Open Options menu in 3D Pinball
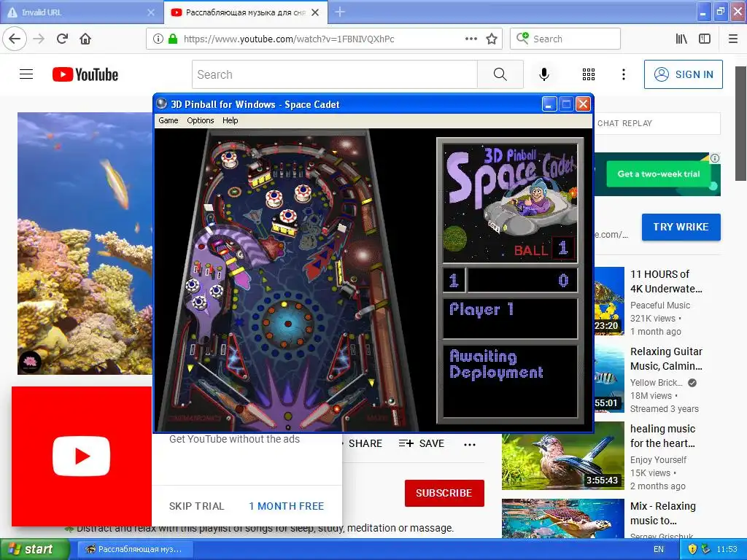The width and height of the screenshot is (747, 560). pos(200,120)
